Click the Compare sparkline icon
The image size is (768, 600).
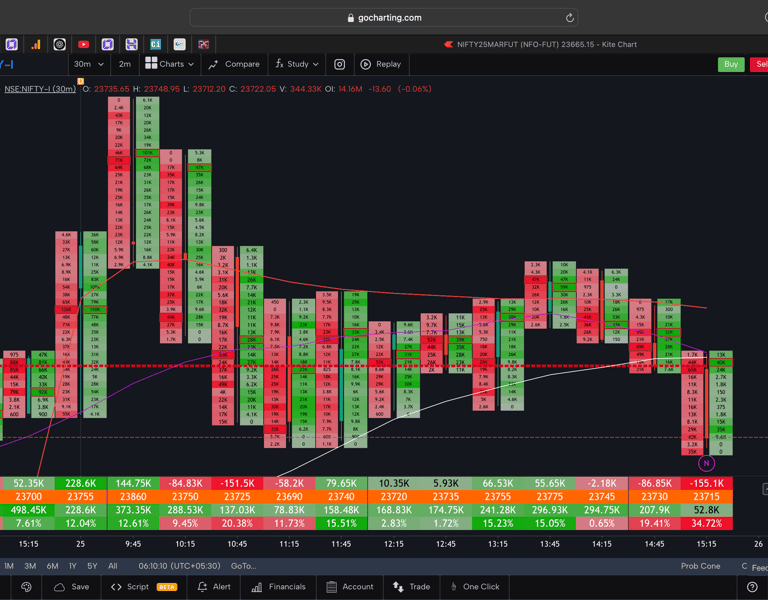pos(213,64)
